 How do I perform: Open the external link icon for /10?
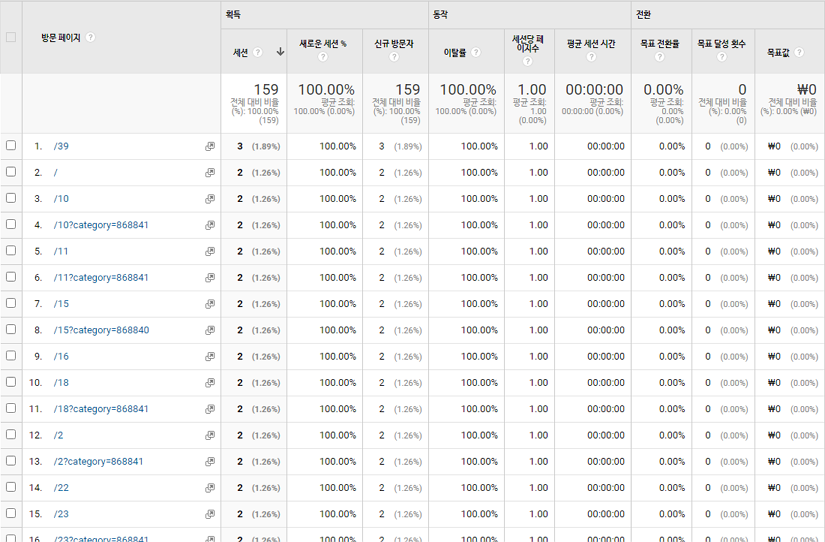(210, 199)
